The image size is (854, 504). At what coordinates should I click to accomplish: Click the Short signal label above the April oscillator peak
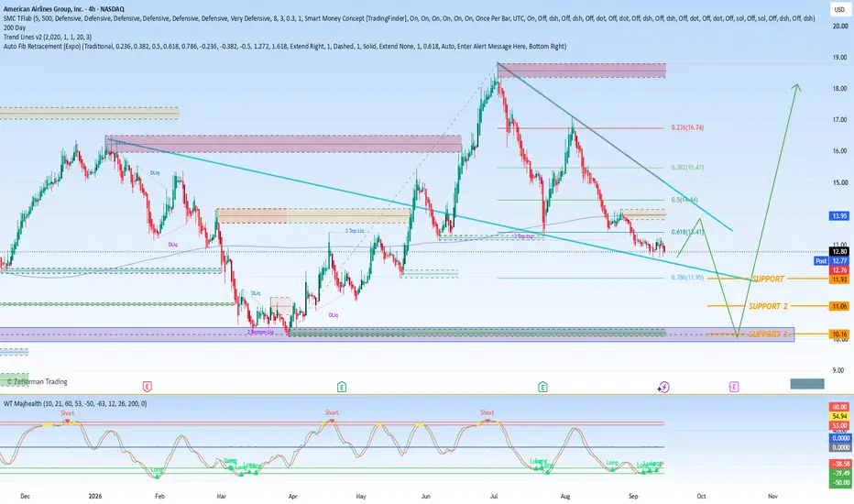[332, 412]
